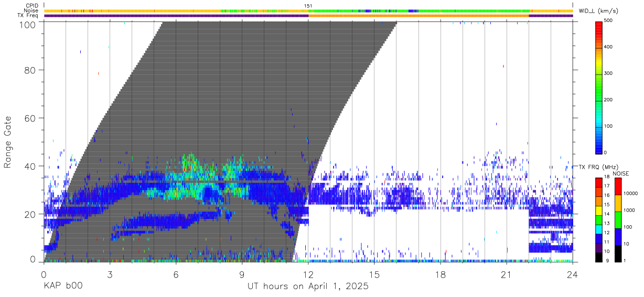This screenshot has width=644, height=297.
Task: Click the UT hour 21 tick label
Action: [507, 274]
